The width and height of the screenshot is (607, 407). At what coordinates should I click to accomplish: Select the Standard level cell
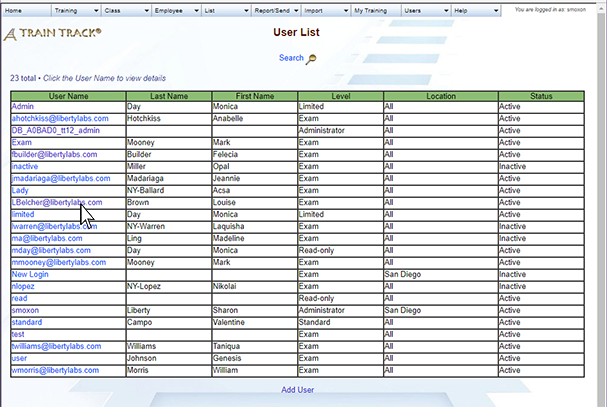pyautogui.click(x=341, y=323)
